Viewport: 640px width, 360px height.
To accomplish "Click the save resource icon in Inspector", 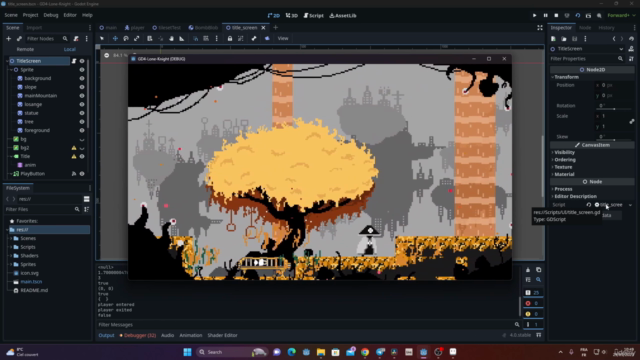I will [574, 39].
